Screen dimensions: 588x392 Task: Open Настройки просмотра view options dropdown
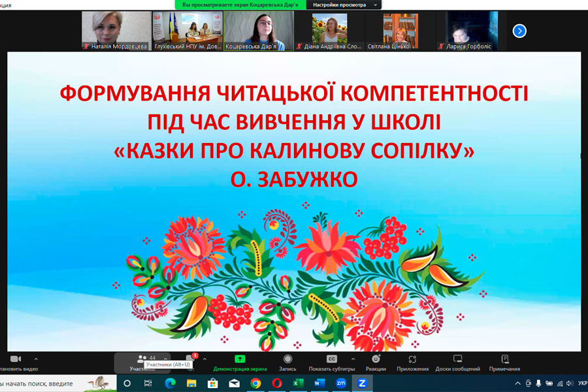point(344,5)
